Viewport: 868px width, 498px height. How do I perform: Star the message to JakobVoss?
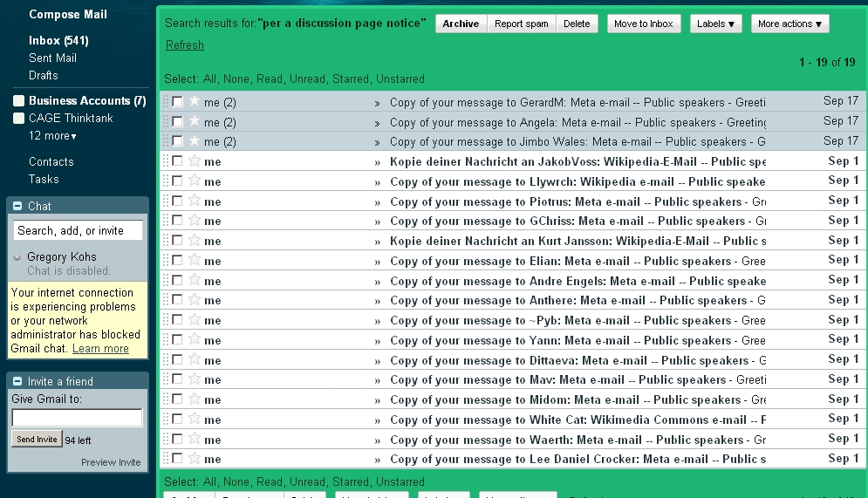click(x=195, y=161)
